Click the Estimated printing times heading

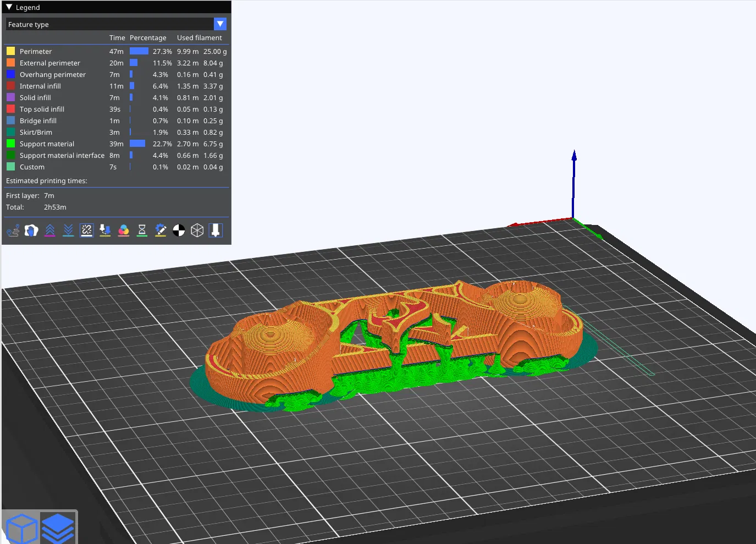pos(47,181)
